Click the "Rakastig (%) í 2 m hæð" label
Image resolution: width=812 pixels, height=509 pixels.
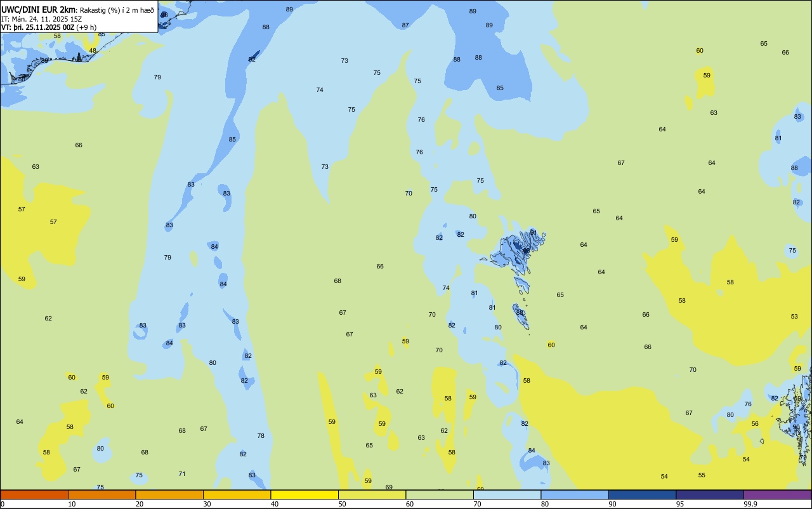(117, 10)
